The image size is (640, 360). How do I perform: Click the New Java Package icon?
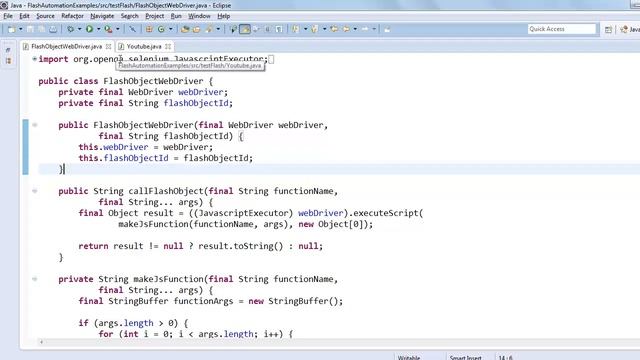(x=149, y=29)
